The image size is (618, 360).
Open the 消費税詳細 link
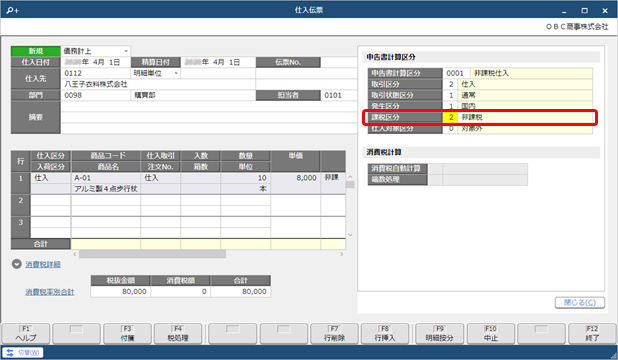(43, 265)
